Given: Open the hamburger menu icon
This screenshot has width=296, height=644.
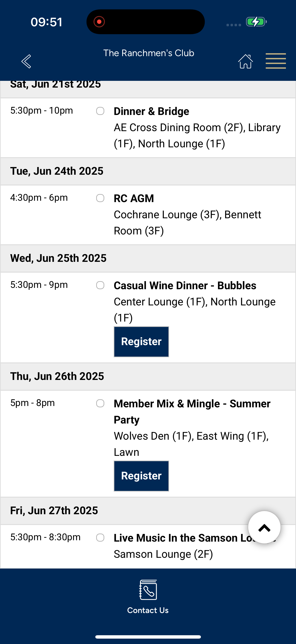Looking at the screenshot, I should coord(276,61).
